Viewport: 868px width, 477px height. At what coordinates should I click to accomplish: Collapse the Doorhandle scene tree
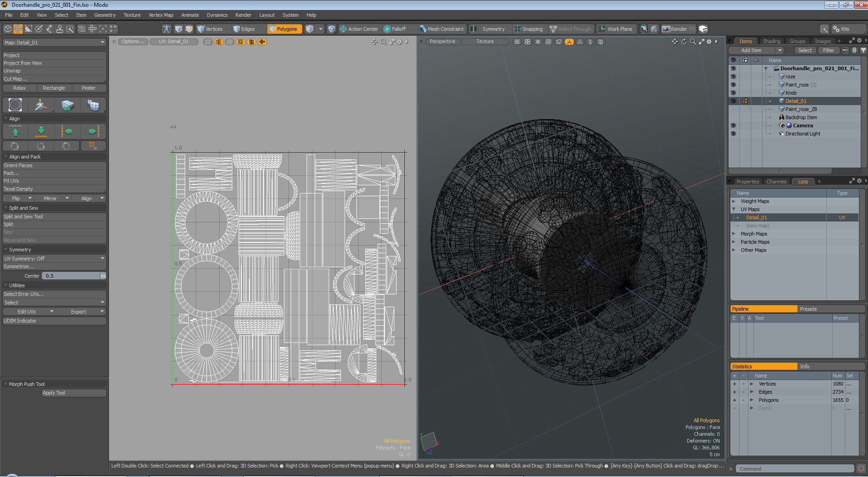point(766,68)
